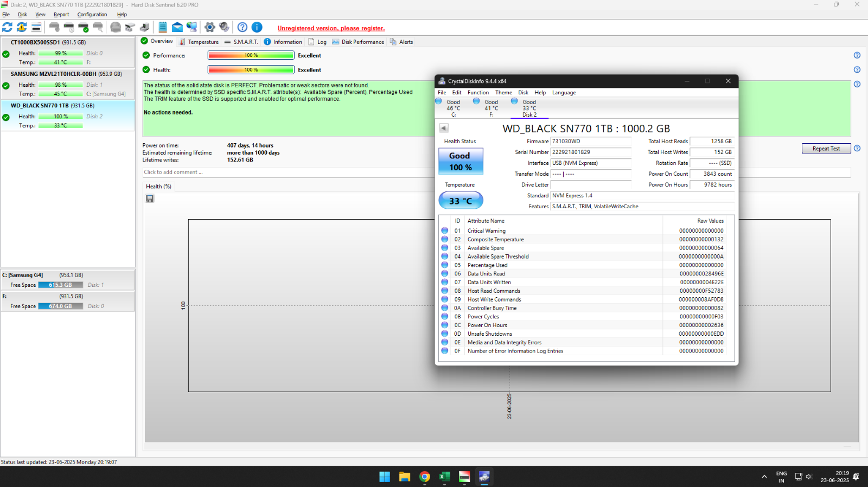This screenshot has height=487, width=868.
Task: Click the Performance 100 % bar
Action: (x=251, y=55)
